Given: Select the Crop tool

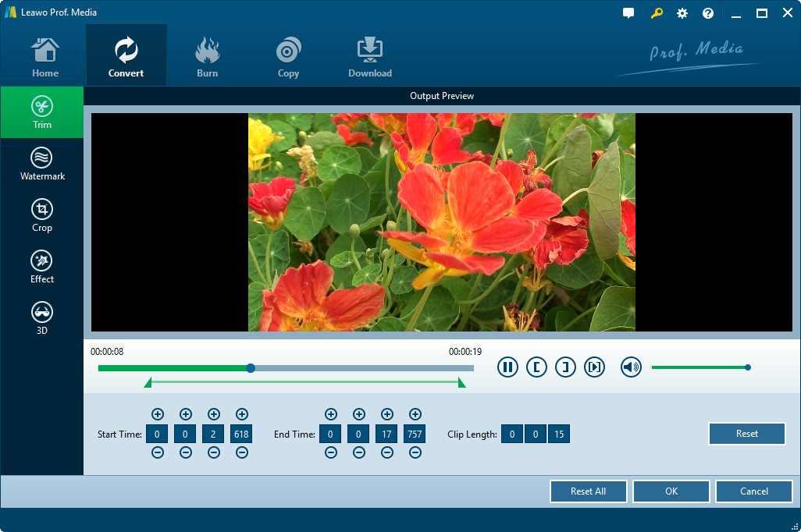Looking at the screenshot, I should (42, 216).
